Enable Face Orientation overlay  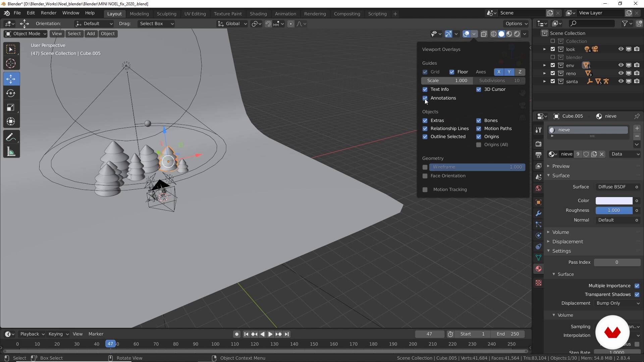coord(425,176)
